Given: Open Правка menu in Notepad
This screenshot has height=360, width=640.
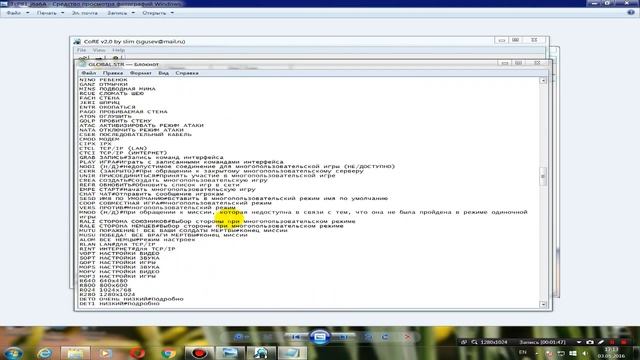Looking at the screenshot, I should point(113,73).
